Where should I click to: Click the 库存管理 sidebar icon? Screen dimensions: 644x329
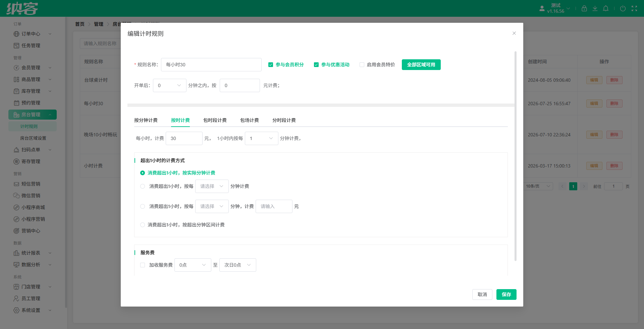click(x=16, y=91)
